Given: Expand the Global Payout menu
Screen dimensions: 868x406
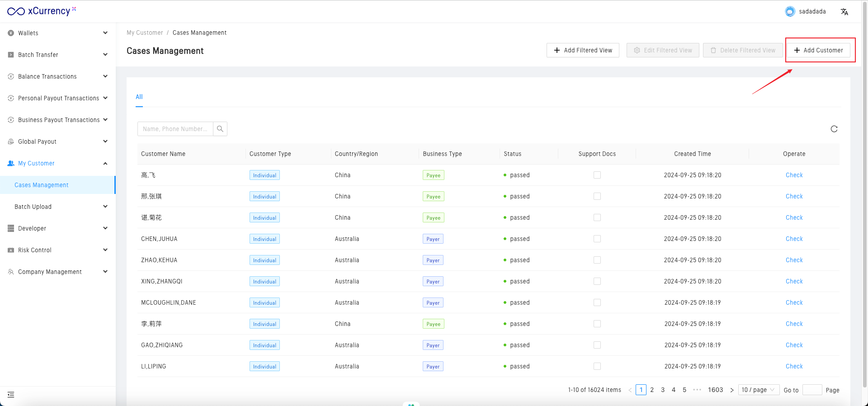Looking at the screenshot, I should click(x=58, y=142).
